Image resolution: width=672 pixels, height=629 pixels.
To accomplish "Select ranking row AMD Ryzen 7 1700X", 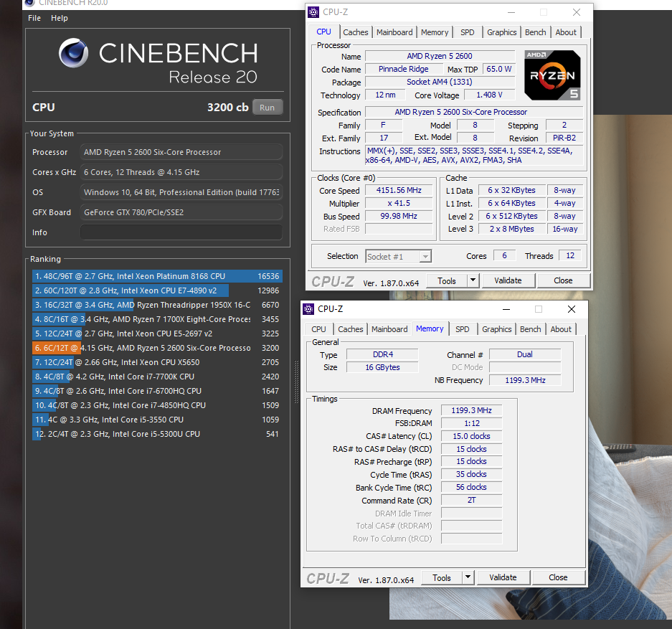I will click(x=157, y=319).
